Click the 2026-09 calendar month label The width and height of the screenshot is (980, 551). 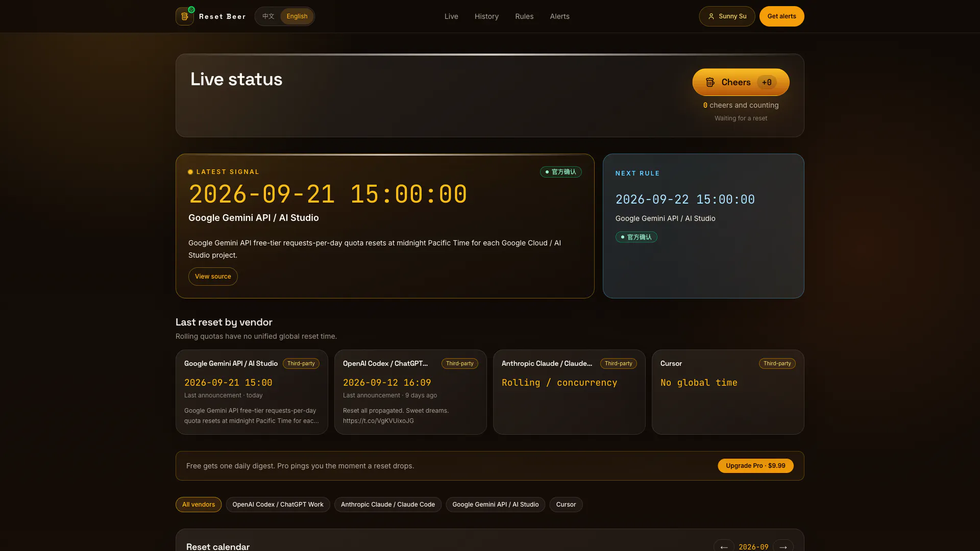[x=753, y=547]
